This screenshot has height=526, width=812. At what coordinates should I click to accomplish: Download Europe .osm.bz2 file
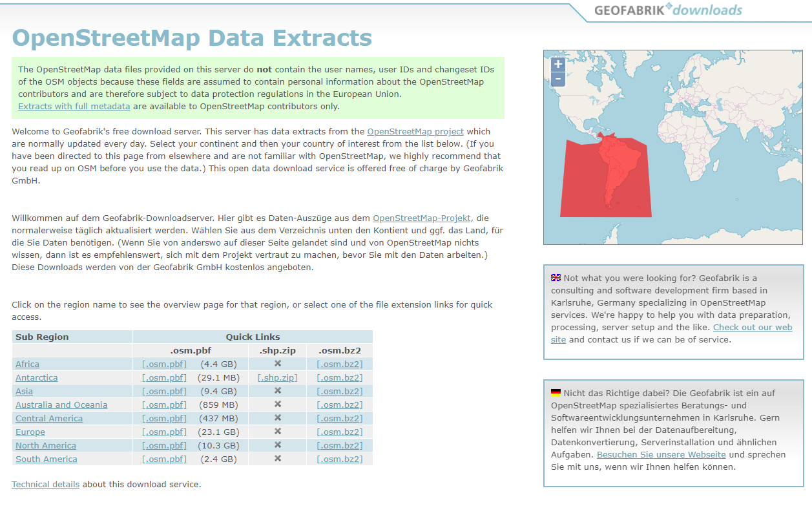coord(340,432)
